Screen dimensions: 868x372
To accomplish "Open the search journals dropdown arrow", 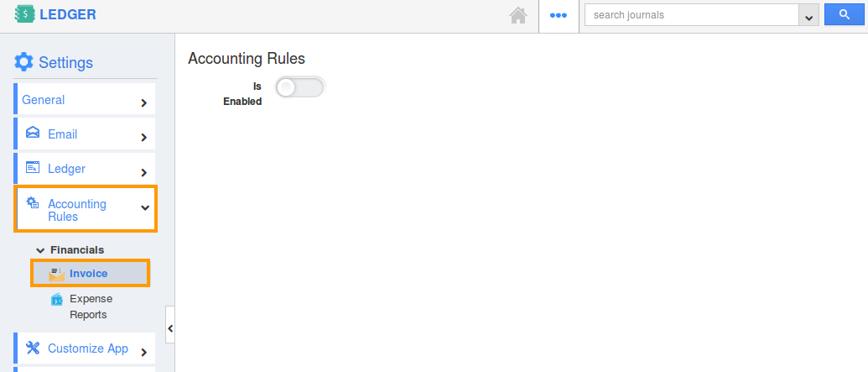I will tap(808, 15).
